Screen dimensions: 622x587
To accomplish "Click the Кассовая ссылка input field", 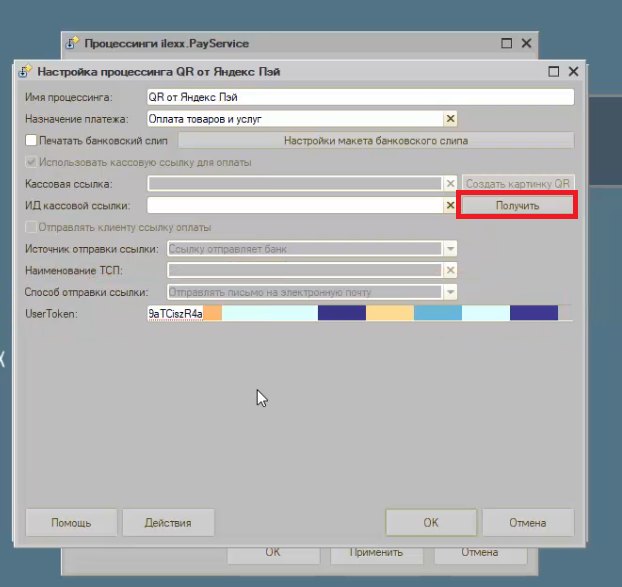I will (x=295, y=184).
